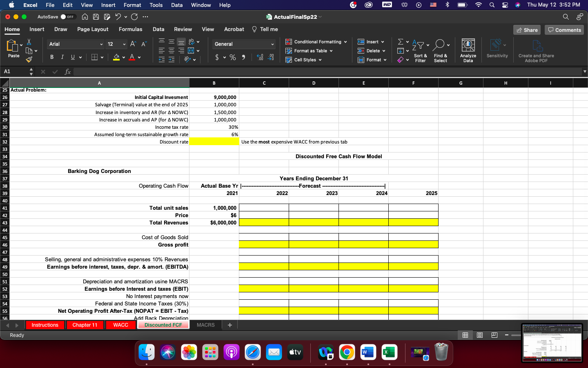The height and width of the screenshot is (368, 588).
Task: Click the Save icon in title bar
Action: (96, 17)
